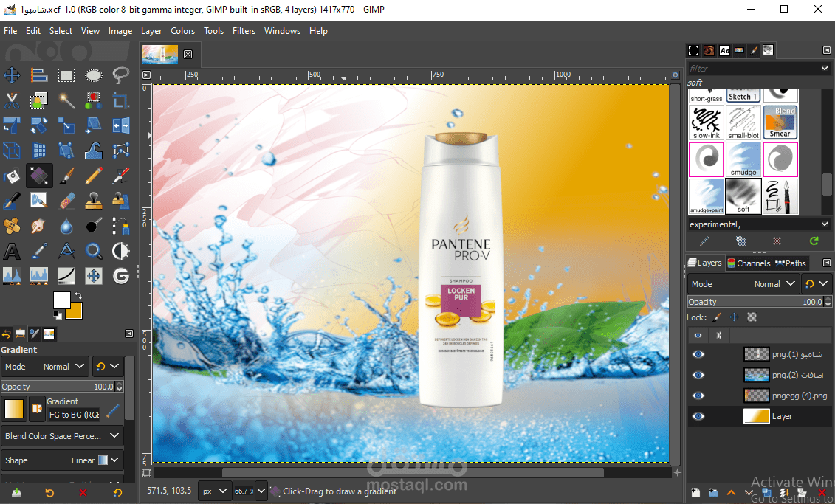The width and height of the screenshot is (835, 504).
Task: Close image tab with X button
Action: [188, 55]
